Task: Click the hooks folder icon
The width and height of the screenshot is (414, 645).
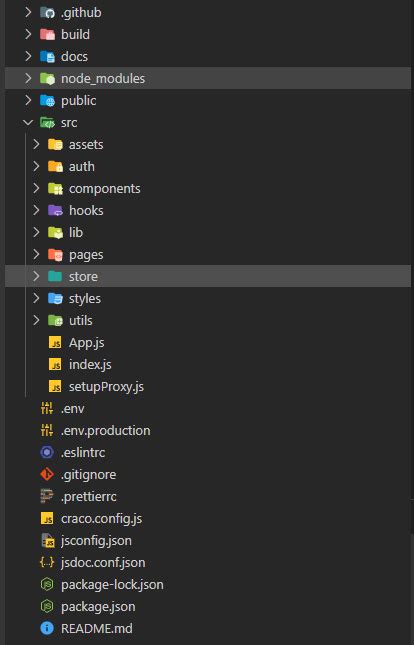Action: coord(55,211)
